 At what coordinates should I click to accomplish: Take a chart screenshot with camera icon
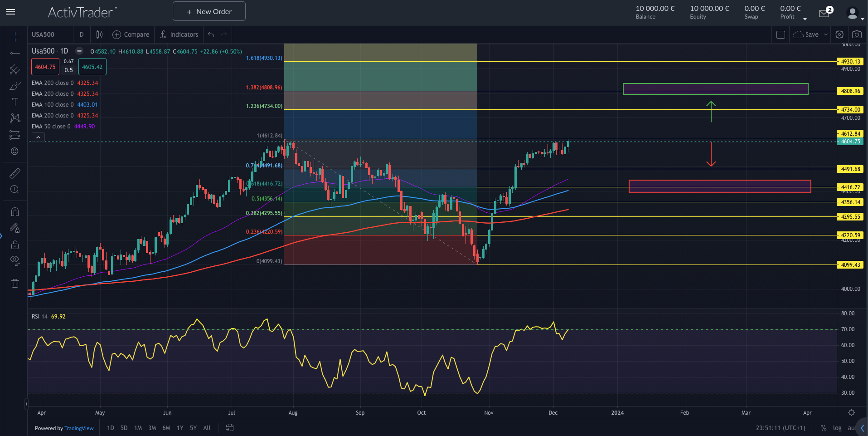(x=857, y=34)
